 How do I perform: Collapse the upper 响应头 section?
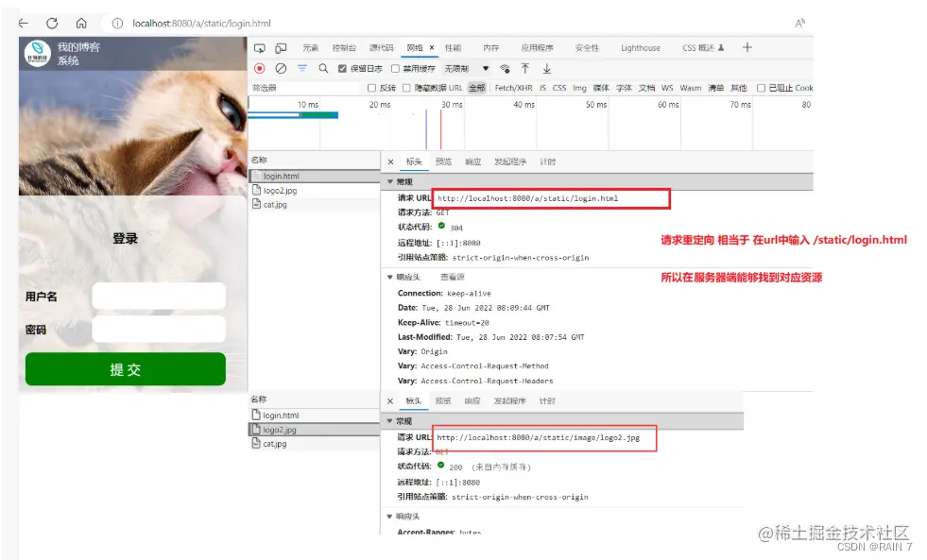[389, 277]
